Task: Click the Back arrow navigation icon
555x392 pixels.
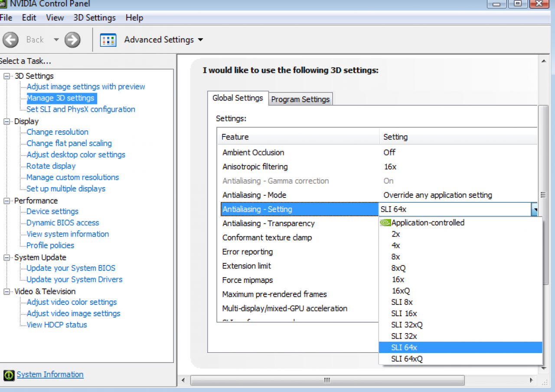Action: (x=10, y=40)
